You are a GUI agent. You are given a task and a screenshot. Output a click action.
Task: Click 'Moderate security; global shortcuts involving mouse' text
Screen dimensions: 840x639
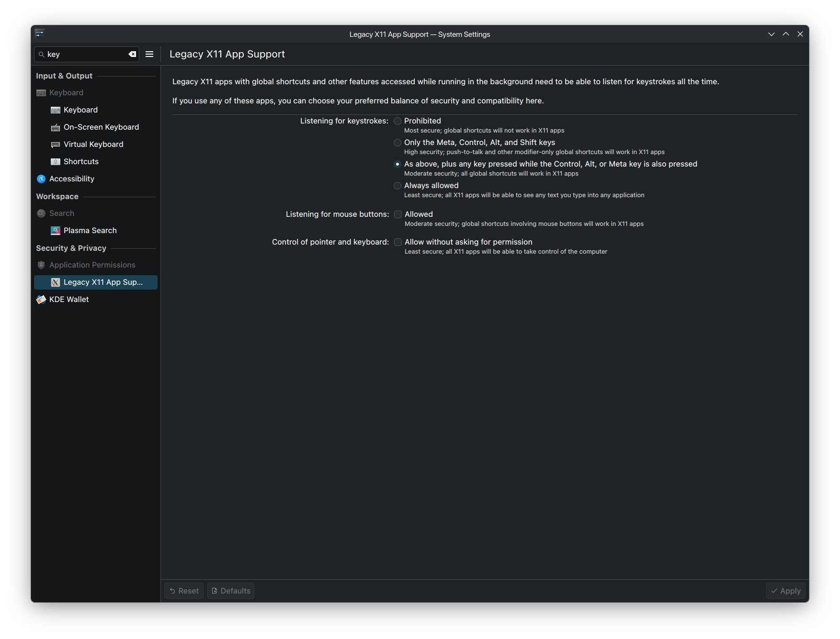[x=524, y=224]
